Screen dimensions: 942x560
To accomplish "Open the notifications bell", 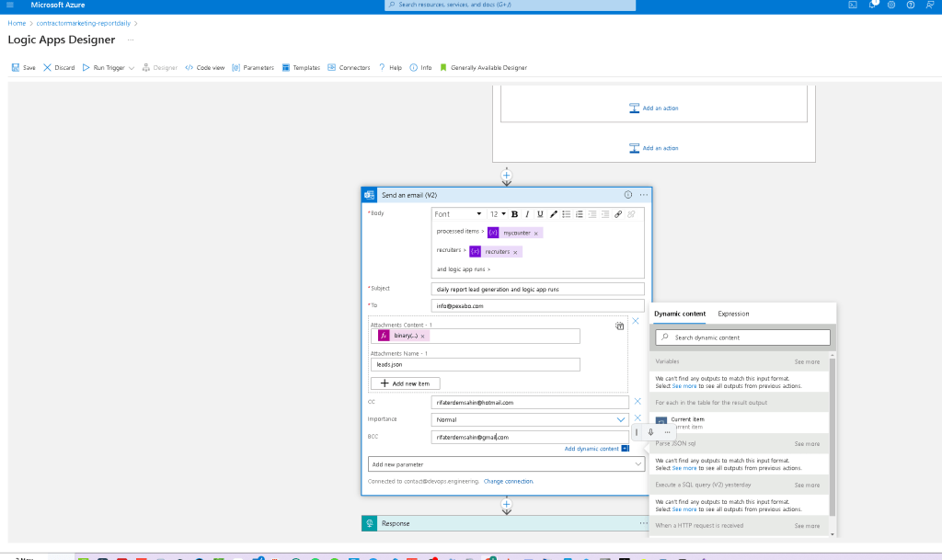I will (872, 5).
